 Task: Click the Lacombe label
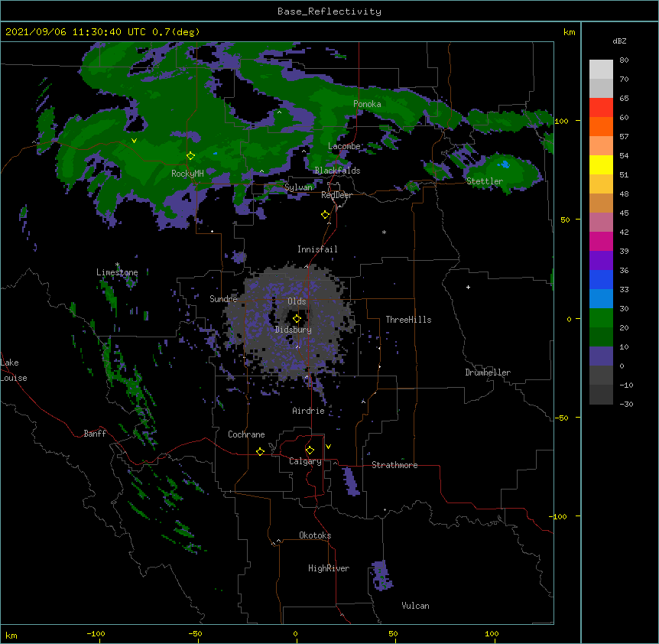tap(344, 146)
